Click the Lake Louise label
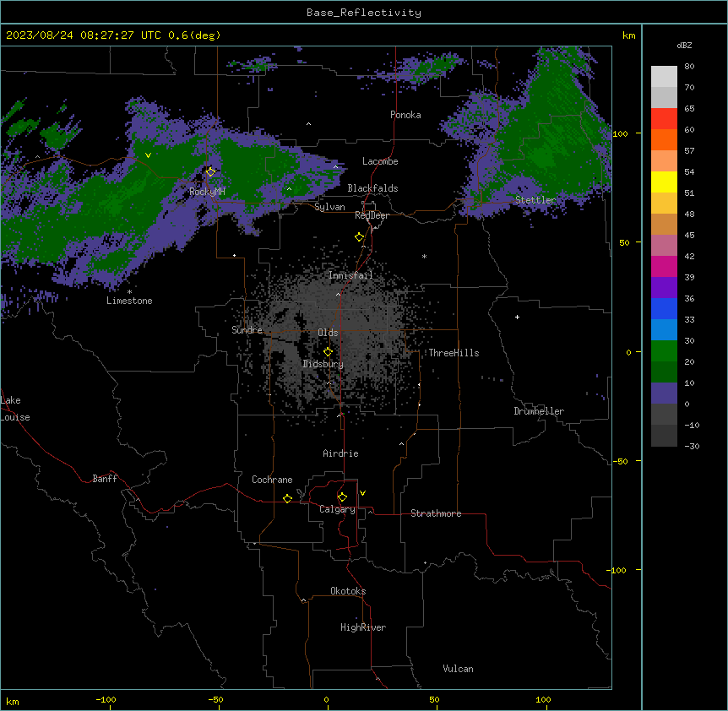This screenshot has height=711, width=728. tap(14, 409)
